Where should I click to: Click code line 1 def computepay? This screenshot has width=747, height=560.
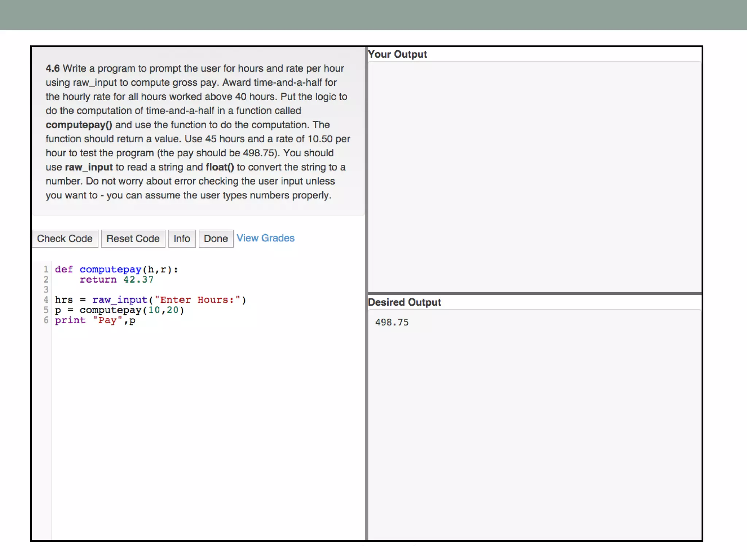(x=116, y=269)
